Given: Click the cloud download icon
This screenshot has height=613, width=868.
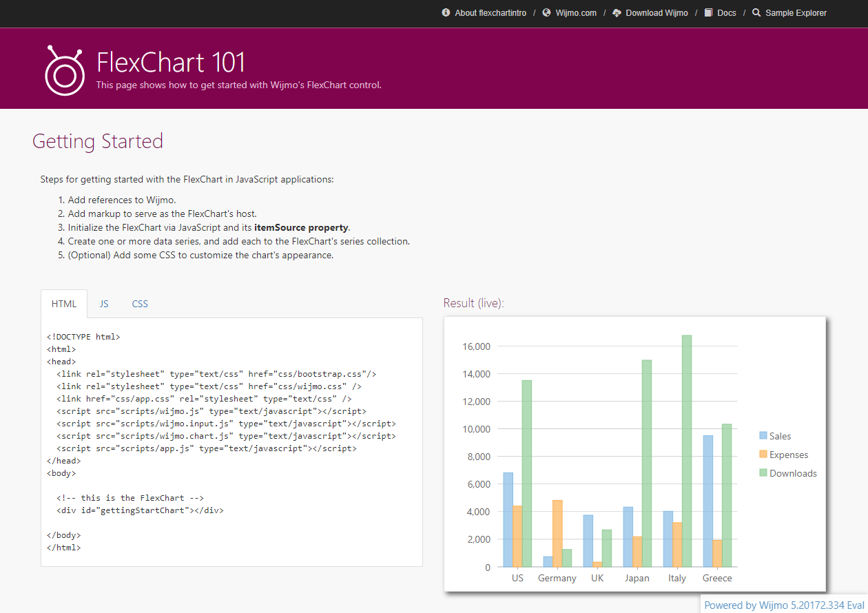Looking at the screenshot, I should (x=617, y=13).
